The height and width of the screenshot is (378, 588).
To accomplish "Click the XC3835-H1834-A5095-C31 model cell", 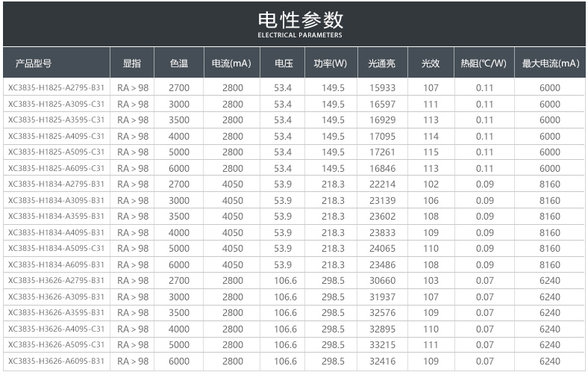I will pos(57,249).
